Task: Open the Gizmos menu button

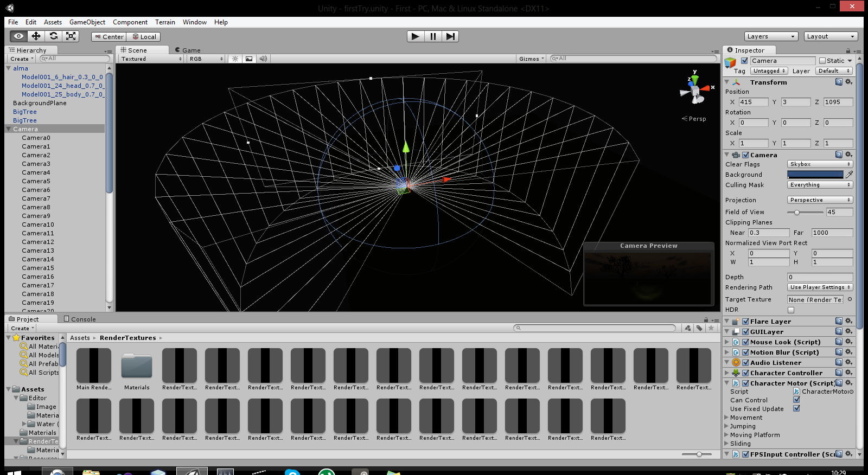Action: [531, 59]
